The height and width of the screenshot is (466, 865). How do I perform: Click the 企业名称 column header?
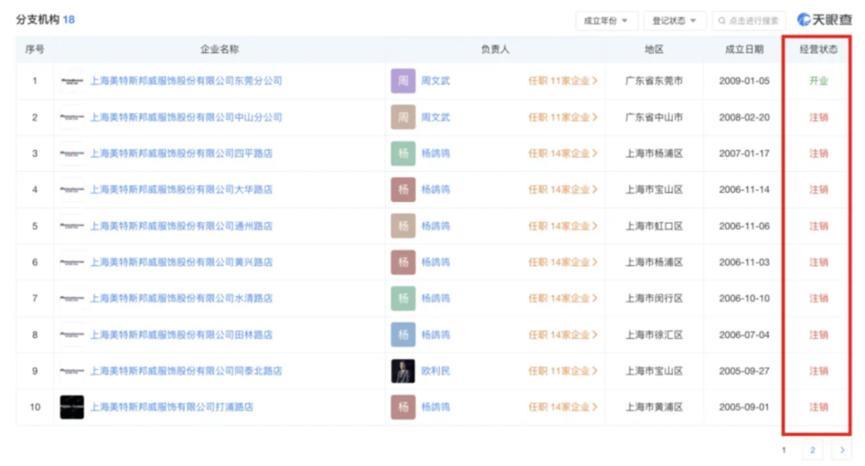(x=219, y=49)
